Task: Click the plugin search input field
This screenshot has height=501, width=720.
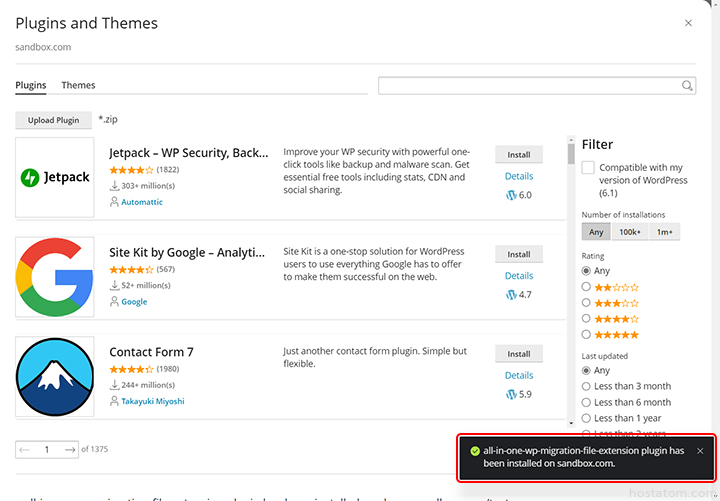Action: [529, 86]
